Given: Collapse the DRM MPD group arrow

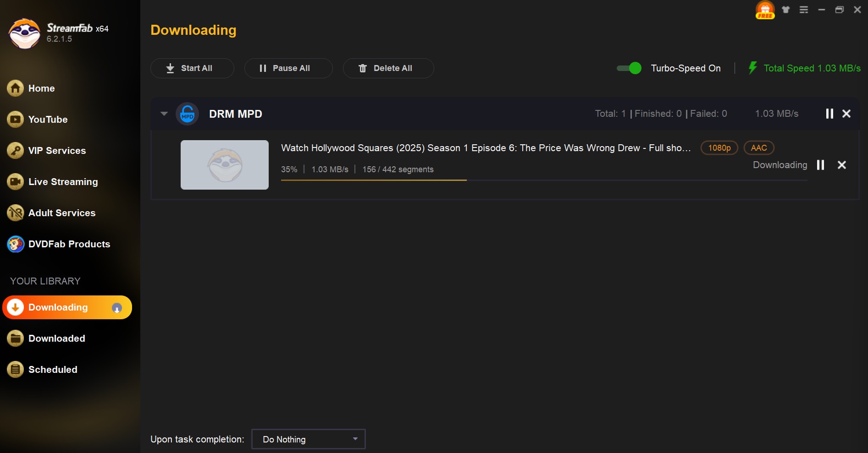Looking at the screenshot, I should (164, 114).
